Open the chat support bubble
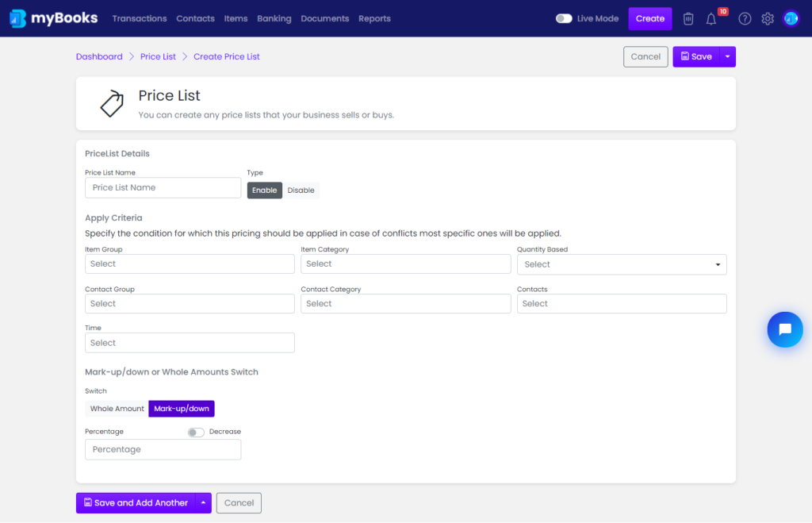Viewport: 812px width, 523px height. coord(785,329)
